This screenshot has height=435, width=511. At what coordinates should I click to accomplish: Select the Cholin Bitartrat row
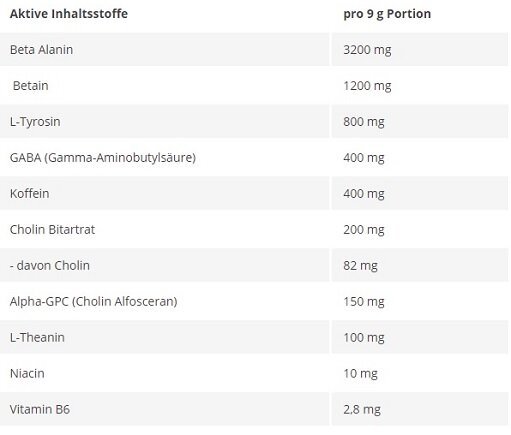[x=254, y=229]
